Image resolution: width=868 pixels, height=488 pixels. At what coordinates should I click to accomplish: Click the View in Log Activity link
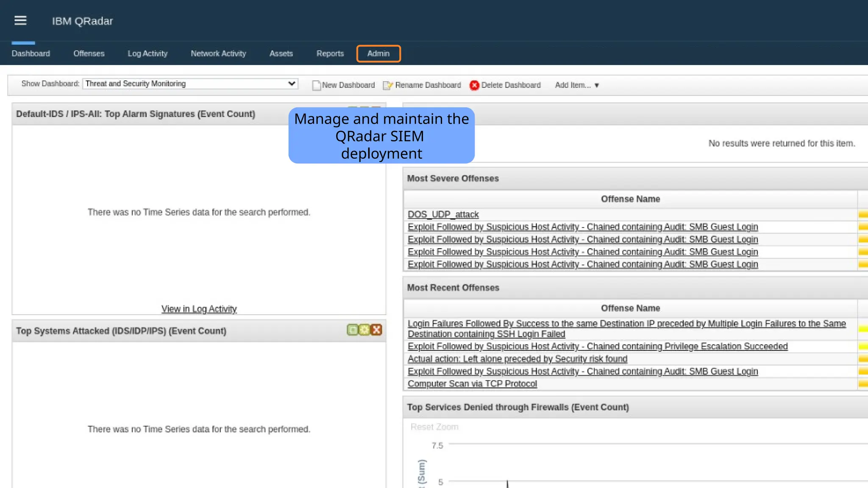[199, 309]
